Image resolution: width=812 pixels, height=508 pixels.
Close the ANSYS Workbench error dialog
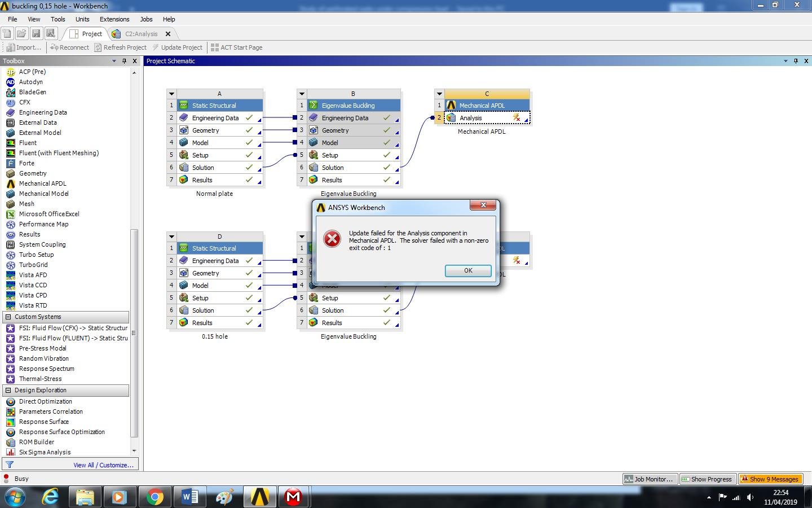(483, 205)
